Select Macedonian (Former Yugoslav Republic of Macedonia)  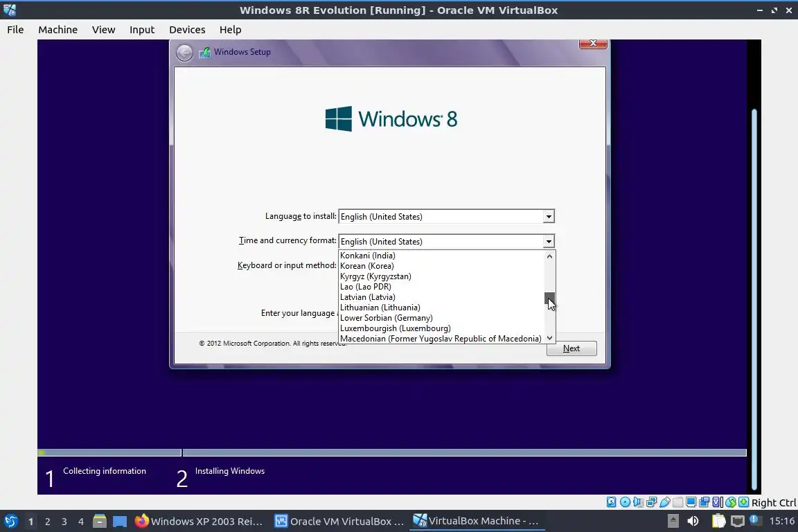tap(441, 339)
